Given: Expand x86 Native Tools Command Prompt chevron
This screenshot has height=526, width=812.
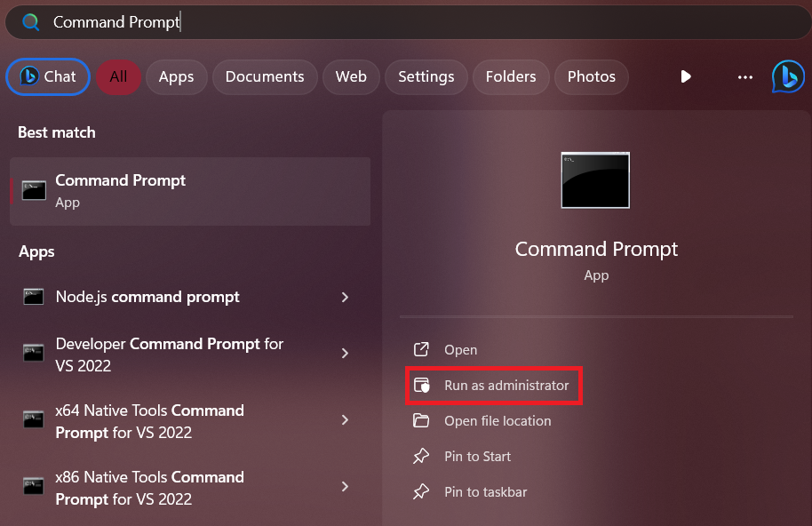Looking at the screenshot, I should [x=345, y=487].
